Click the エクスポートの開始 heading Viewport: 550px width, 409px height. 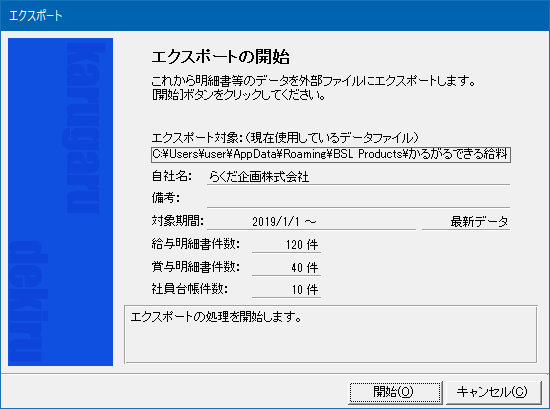221,57
